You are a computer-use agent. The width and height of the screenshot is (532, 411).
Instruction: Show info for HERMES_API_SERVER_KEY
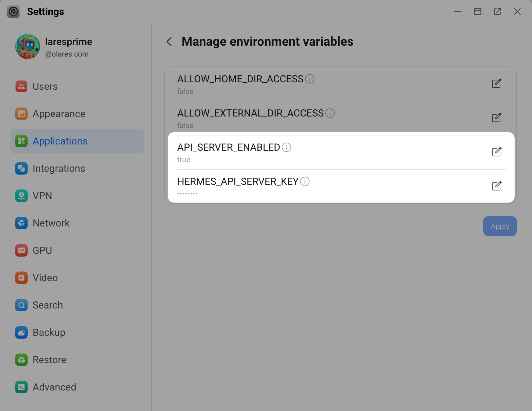coord(305,181)
